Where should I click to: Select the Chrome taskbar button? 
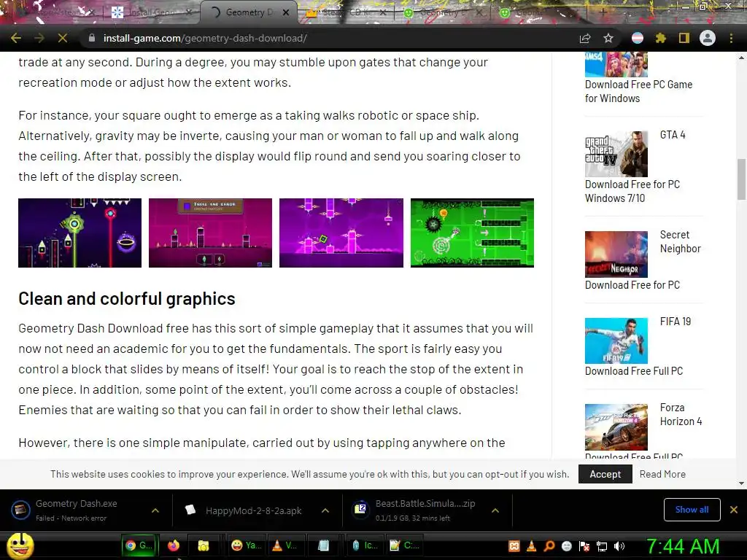click(139, 545)
